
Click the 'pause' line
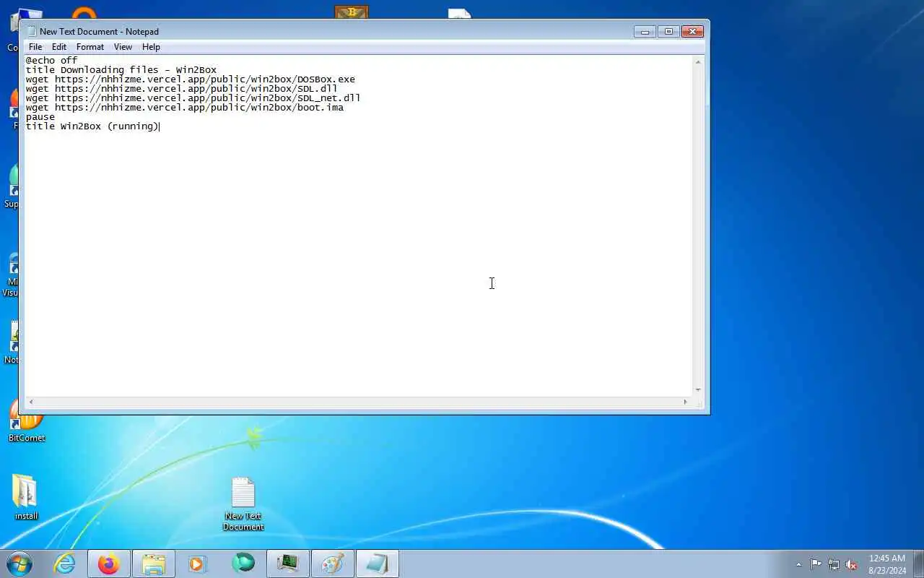click(40, 117)
